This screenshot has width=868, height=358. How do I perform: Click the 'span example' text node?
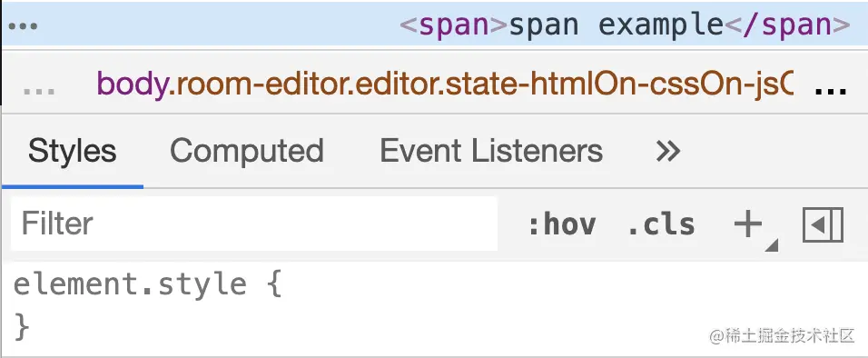616,25
